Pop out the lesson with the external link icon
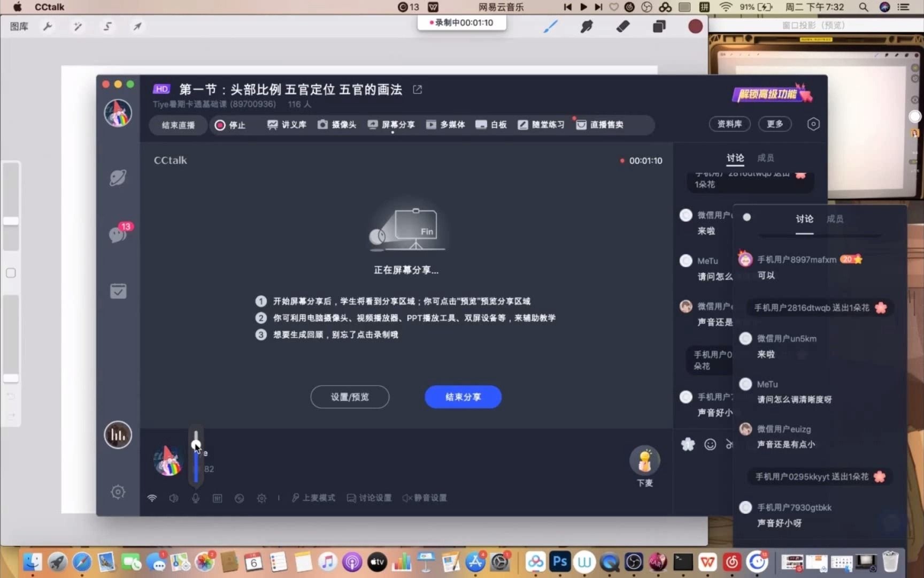Screen dimensions: 924x578 tap(418, 89)
